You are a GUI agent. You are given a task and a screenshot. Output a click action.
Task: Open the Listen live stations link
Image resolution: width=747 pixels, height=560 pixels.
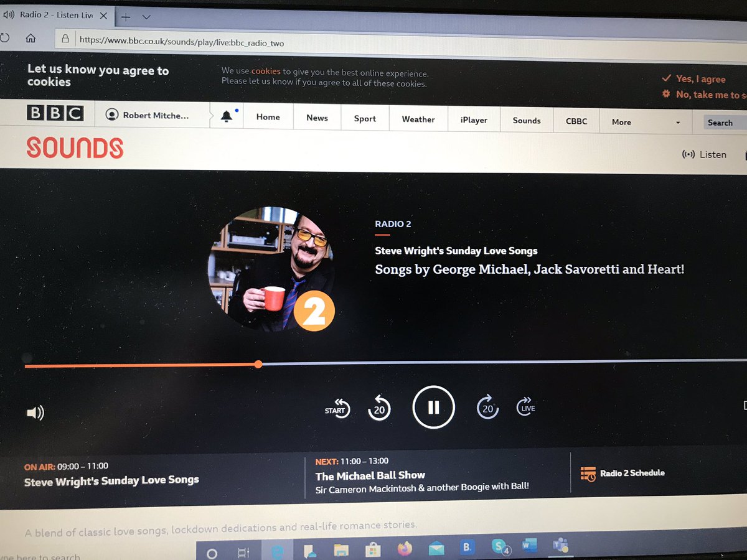tap(704, 154)
